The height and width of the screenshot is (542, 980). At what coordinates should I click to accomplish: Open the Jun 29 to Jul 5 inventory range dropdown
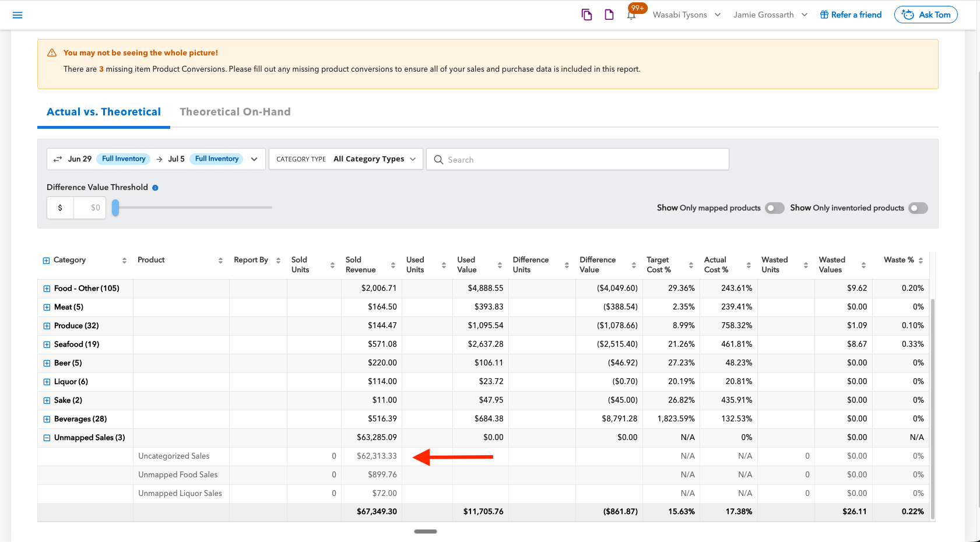pos(156,159)
